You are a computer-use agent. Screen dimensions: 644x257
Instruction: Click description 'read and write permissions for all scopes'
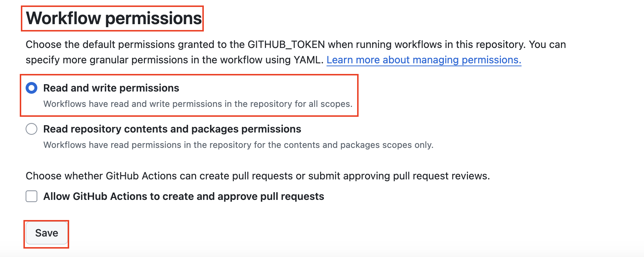point(198,104)
